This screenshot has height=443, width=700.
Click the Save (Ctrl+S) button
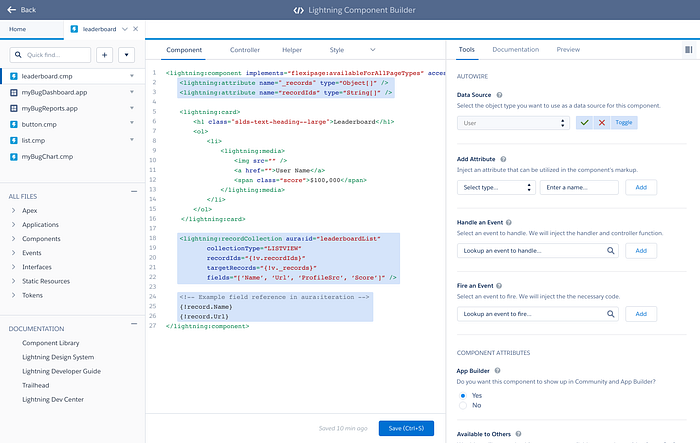pyautogui.click(x=405, y=428)
